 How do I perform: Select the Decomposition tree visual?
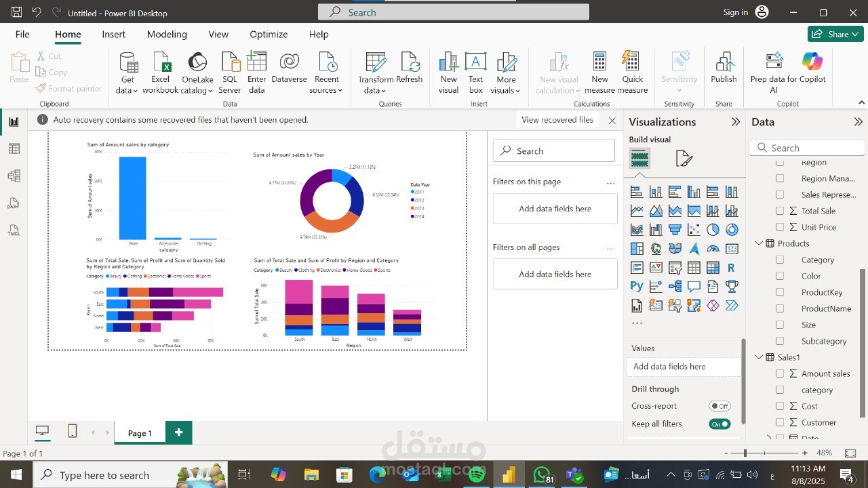pyautogui.click(x=675, y=287)
